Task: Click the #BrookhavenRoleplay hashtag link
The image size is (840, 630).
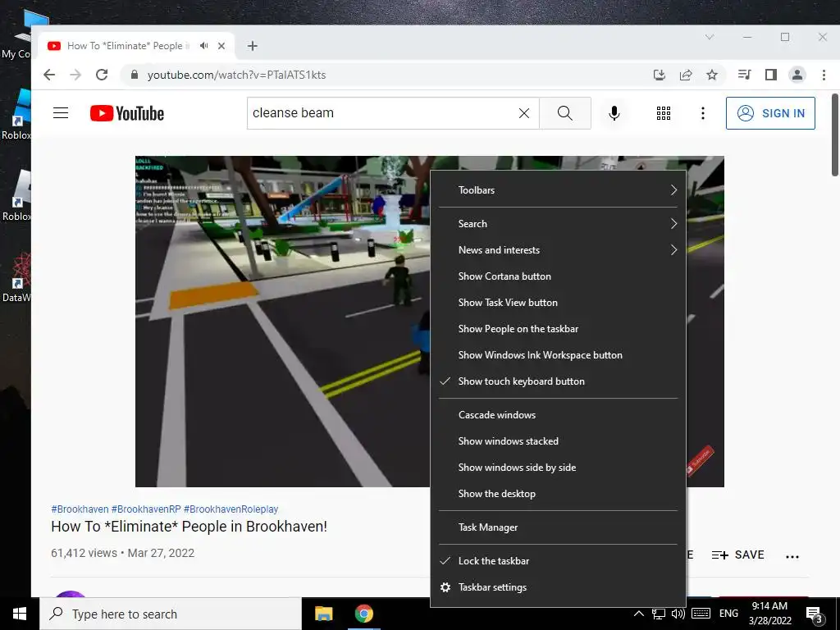Action: (x=231, y=509)
